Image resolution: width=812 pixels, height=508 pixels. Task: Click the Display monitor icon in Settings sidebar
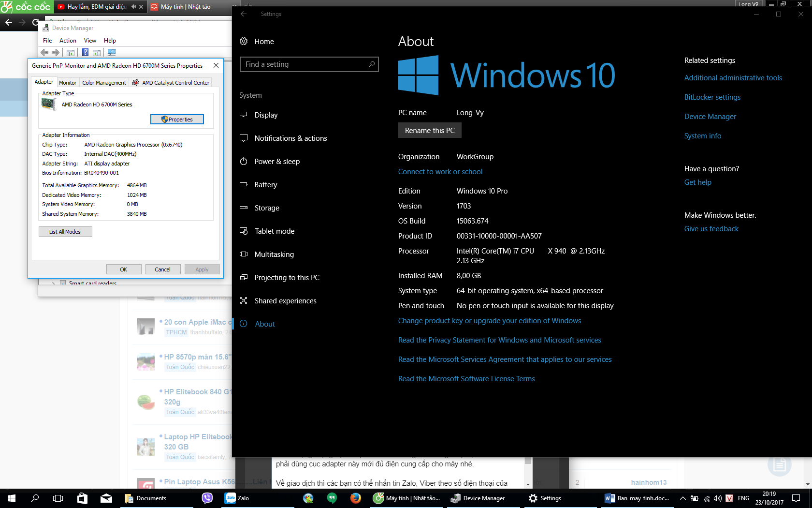(244, 115)
